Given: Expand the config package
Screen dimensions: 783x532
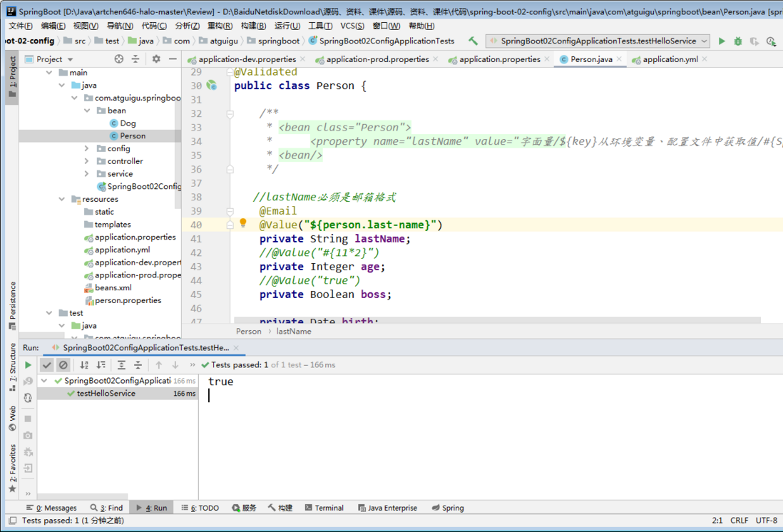Looking at the screenshot, I should (87, 148).
